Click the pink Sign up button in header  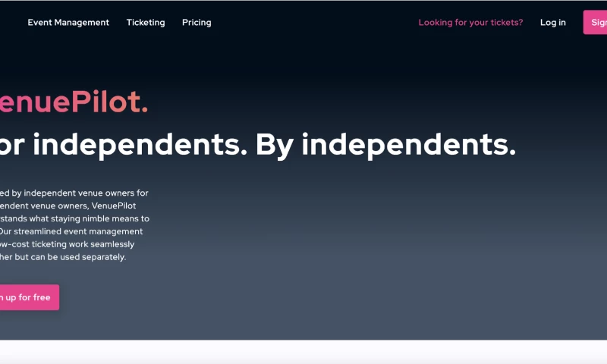tap(595, 23)
